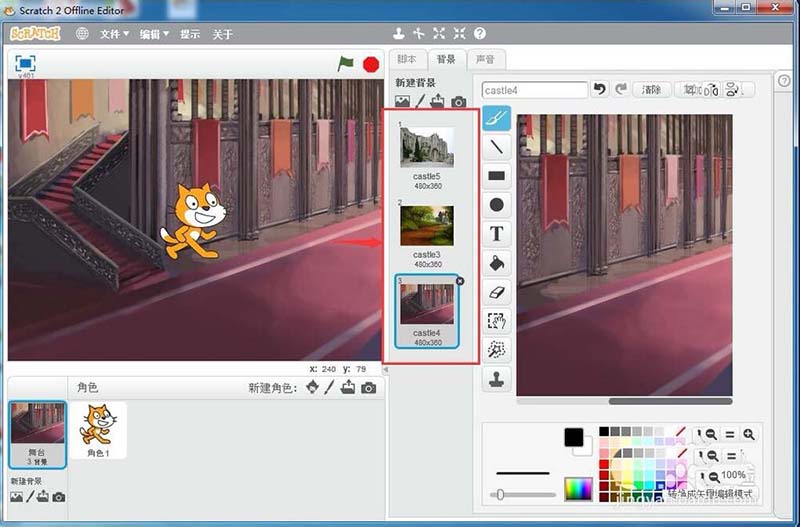Open the rainbow color picker
The width and height of the screenshot is (800, 527).
tap(579, 489)
